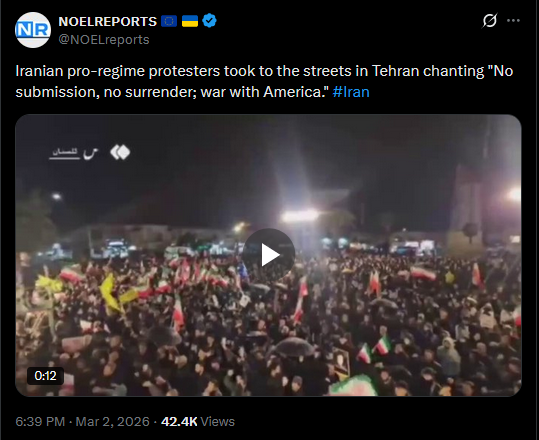Open the NOELREPORTS display name link
The width and height of the screenshot is (539, 440).
(x=108, y=21)
